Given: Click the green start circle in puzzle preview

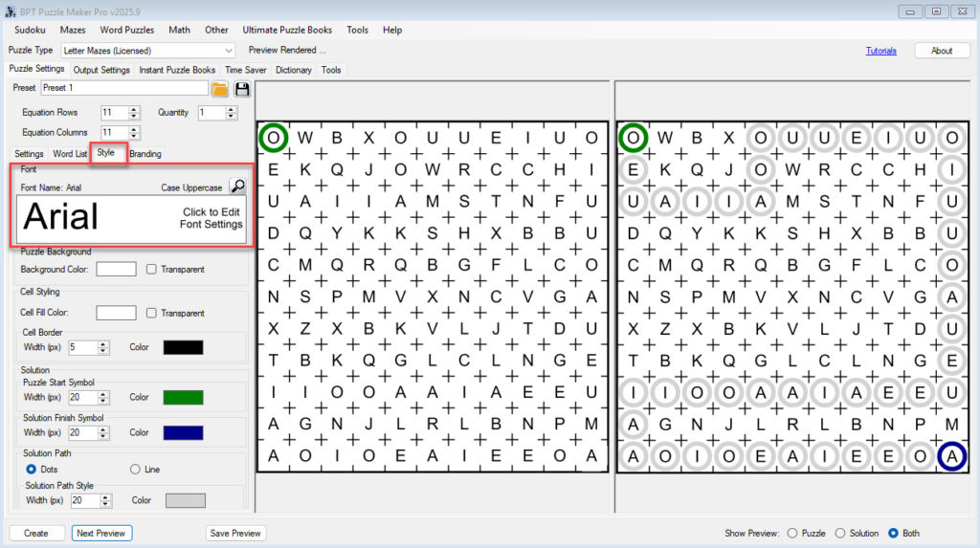Looking at the screenshot, I should point(274,139).
